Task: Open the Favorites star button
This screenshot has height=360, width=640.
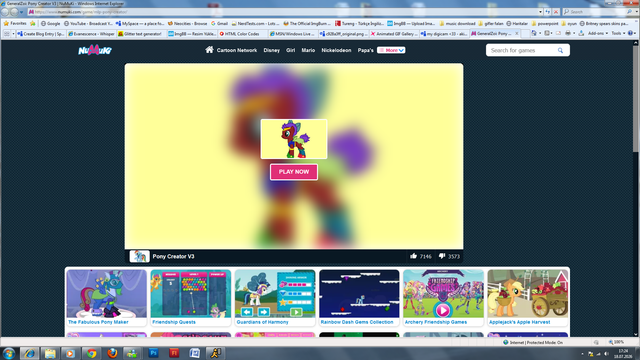Action: point(15,23)
